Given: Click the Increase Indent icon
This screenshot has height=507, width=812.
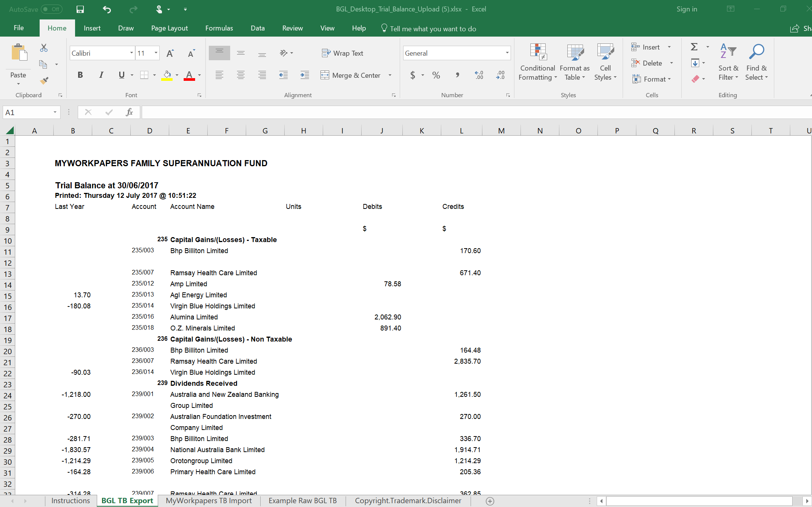Looking at the screenshot, I should pos(305,75).
